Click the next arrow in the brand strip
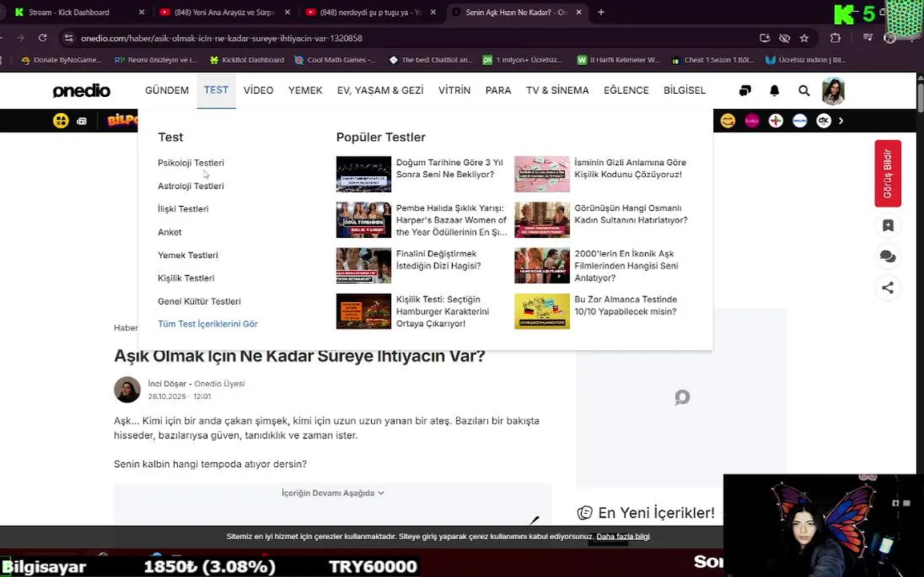Image resolution: width=924 pixels, height=577 pixels. pos(841,120)
